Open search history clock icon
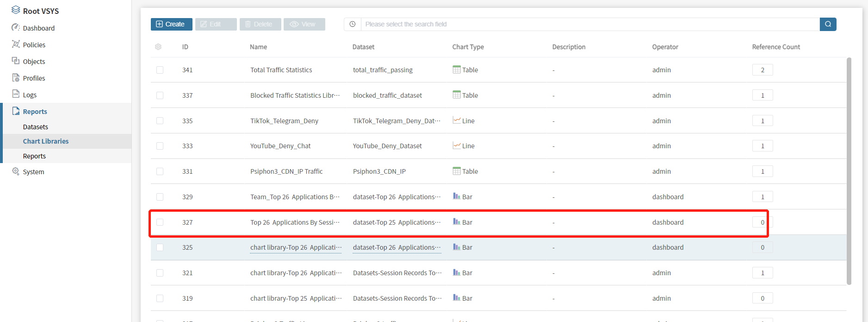Screen dimensions: 868x322 coord(353,24)
